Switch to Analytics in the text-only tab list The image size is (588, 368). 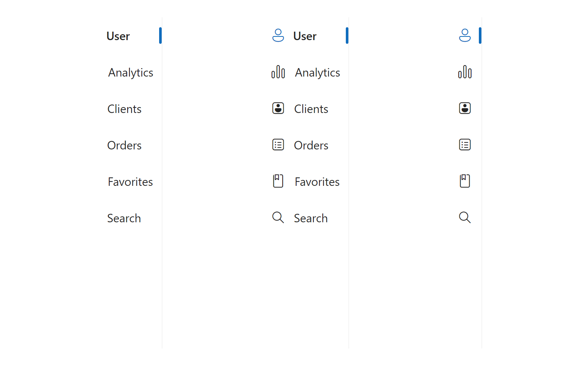pyautogui.click(x=130, y=72)
